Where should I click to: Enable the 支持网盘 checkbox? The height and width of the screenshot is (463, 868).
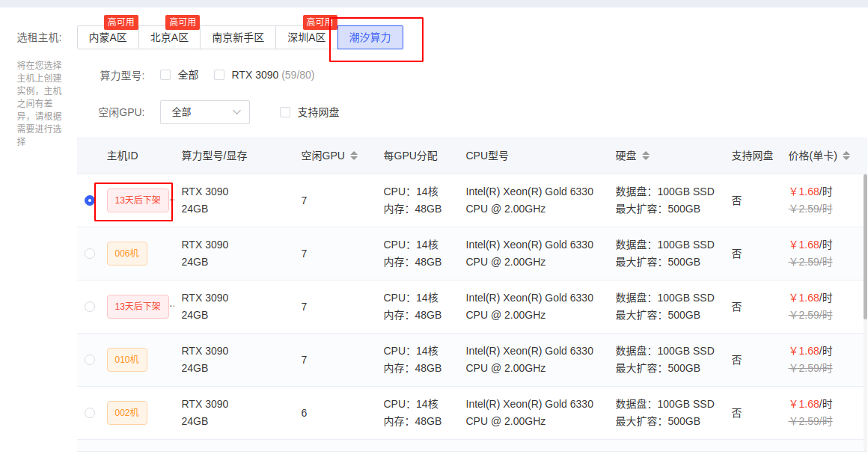point(285,112)
